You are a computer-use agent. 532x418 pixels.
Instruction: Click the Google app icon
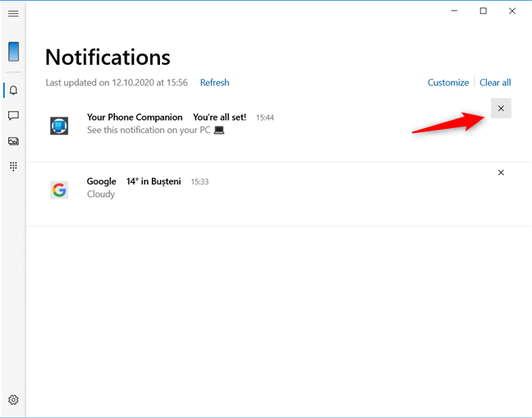click(x=59, y=190)
